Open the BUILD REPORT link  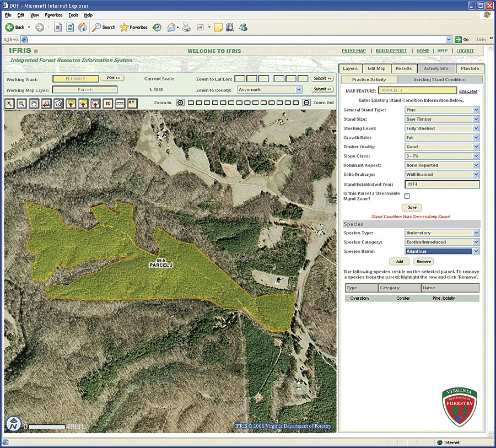tap(391, 51)
